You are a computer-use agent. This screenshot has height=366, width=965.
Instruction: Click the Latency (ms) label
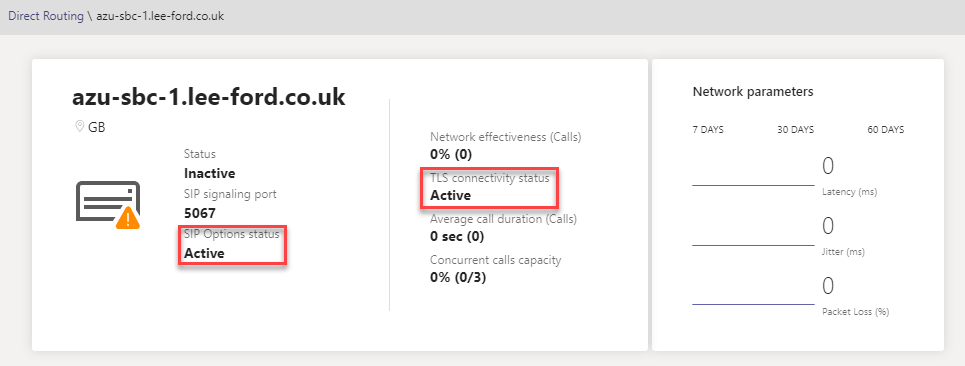pyautogui.click(x=849, y=192)
